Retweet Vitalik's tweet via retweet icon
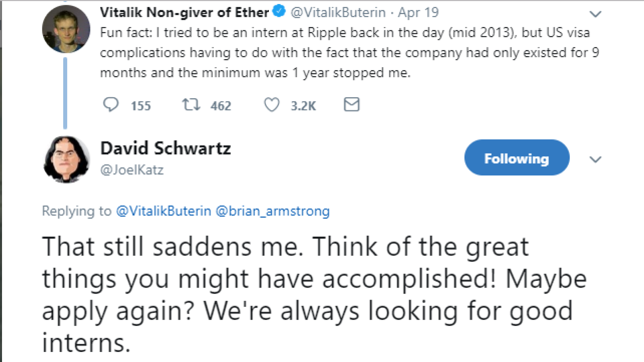This screenshot has width=644, height=362. [x=191, y=105]
